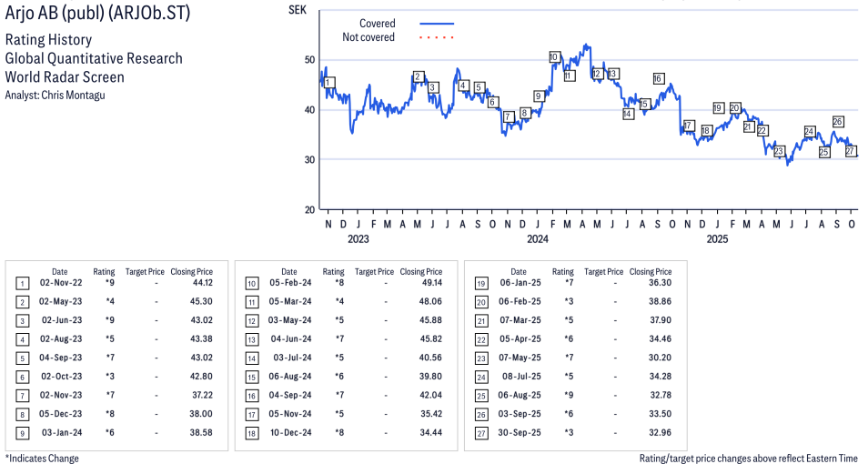This screenshot has width=868, height=464.
Task: Click the 02-Nov-22 date in the table
Action: tap(59, 283)
